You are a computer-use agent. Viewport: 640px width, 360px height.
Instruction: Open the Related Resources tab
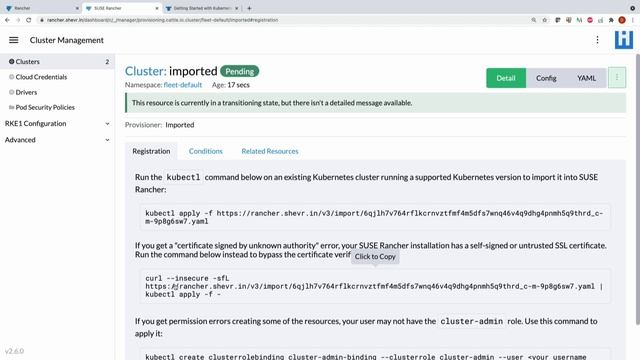coord(270,151)
